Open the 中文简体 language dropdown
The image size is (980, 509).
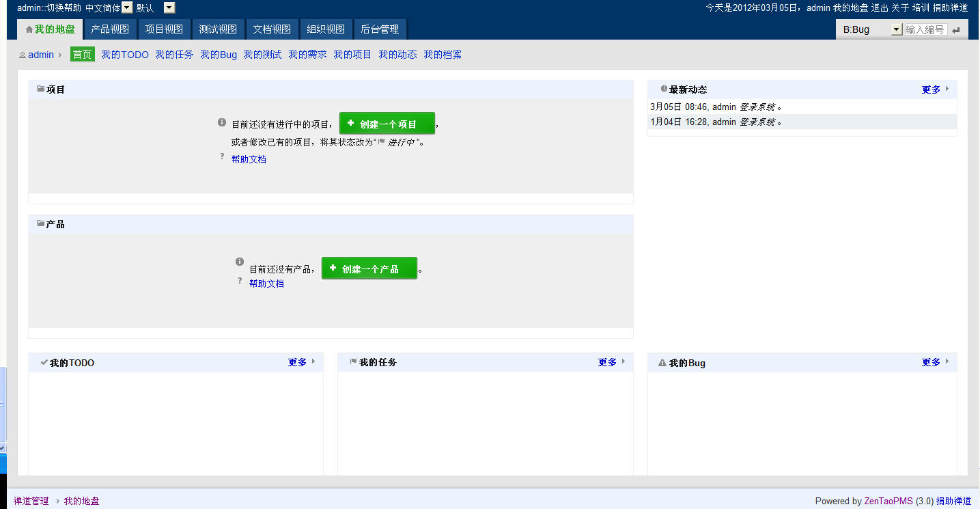127,8
